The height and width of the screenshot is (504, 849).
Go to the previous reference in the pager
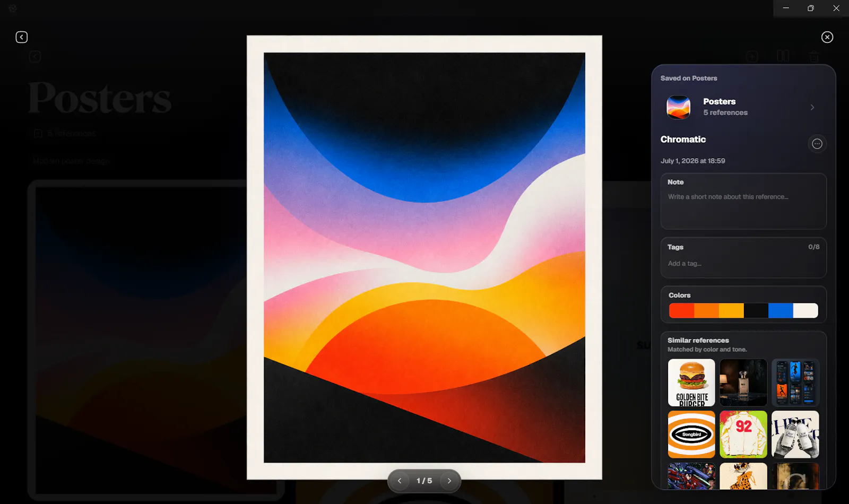coord(400,481)
